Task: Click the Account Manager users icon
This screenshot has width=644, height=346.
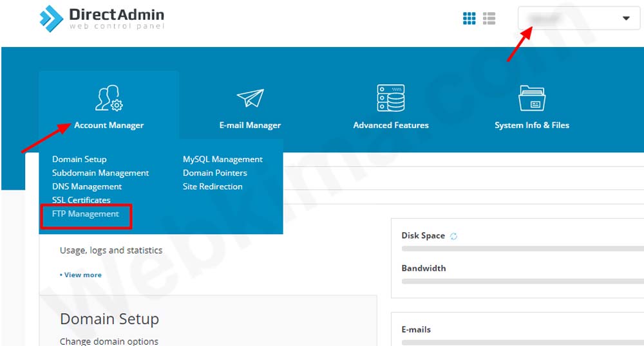Action: tap(109, 98)
